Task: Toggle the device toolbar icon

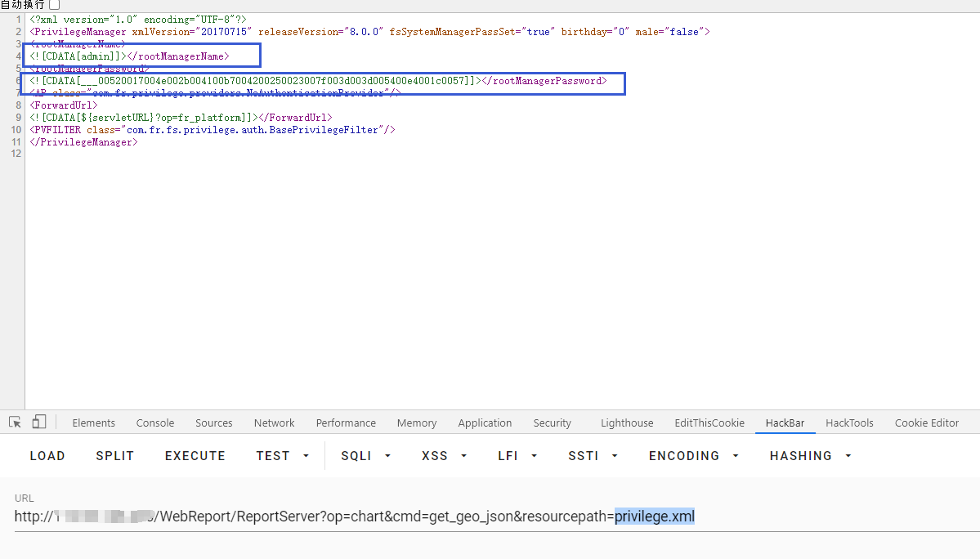Action: click(x=39, y=423)
